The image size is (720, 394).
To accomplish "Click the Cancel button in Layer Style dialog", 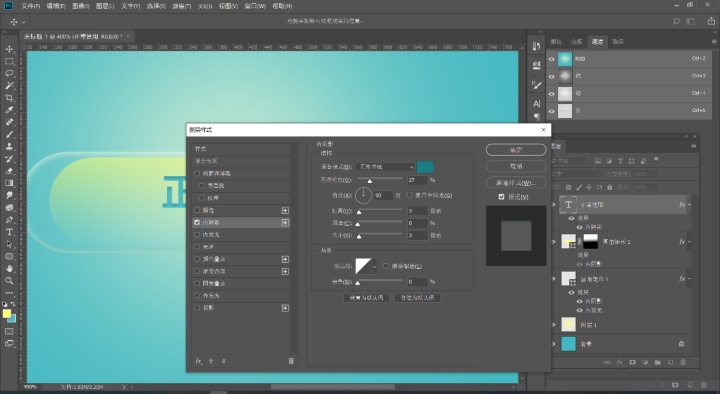I will click(x=516, y=166).
